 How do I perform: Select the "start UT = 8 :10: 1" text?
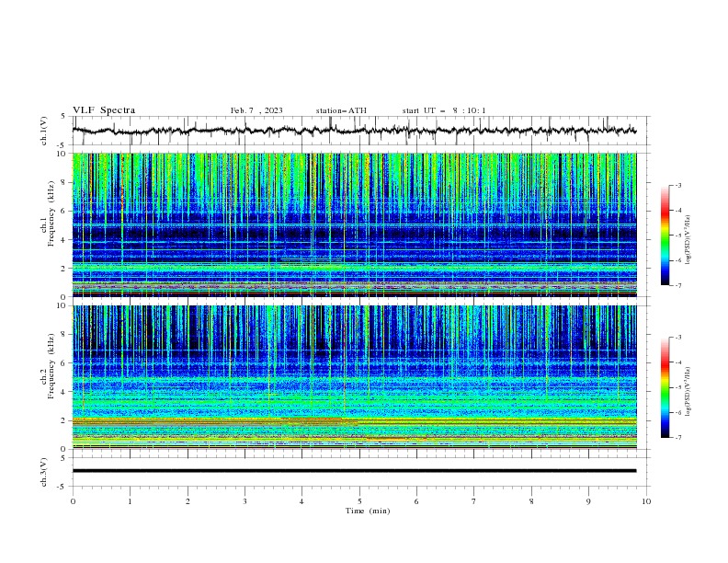[444, 110]
